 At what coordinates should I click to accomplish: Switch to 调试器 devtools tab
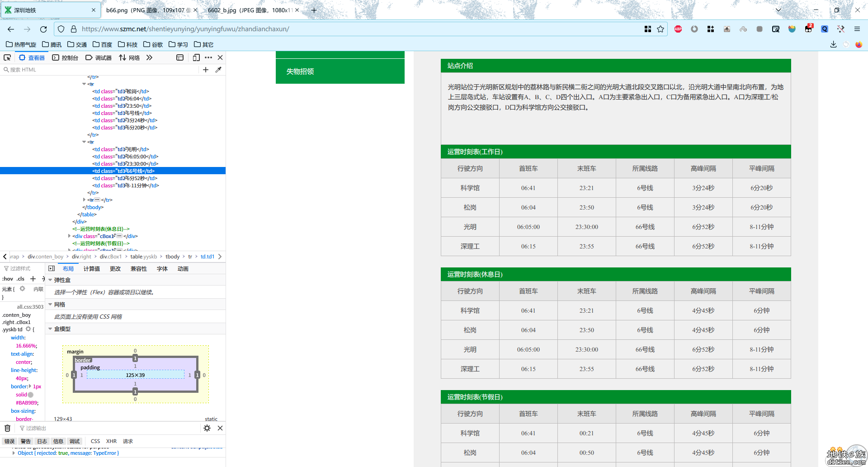click(99, 57)
